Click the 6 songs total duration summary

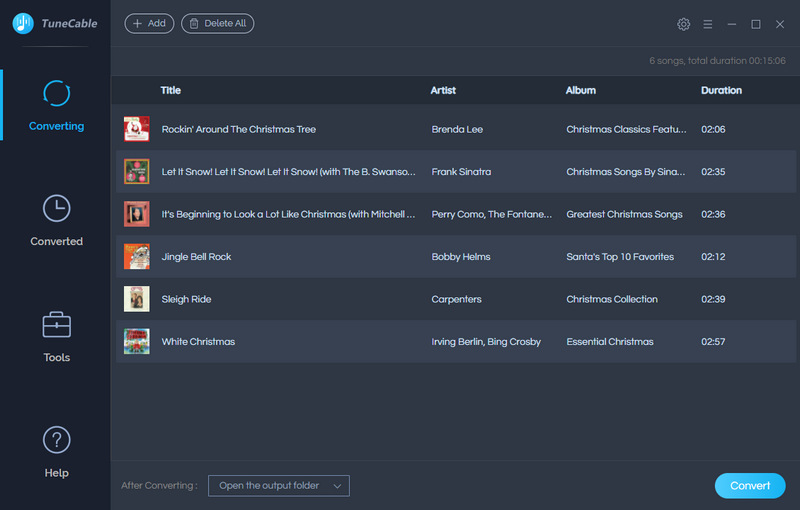click(717, 61)
